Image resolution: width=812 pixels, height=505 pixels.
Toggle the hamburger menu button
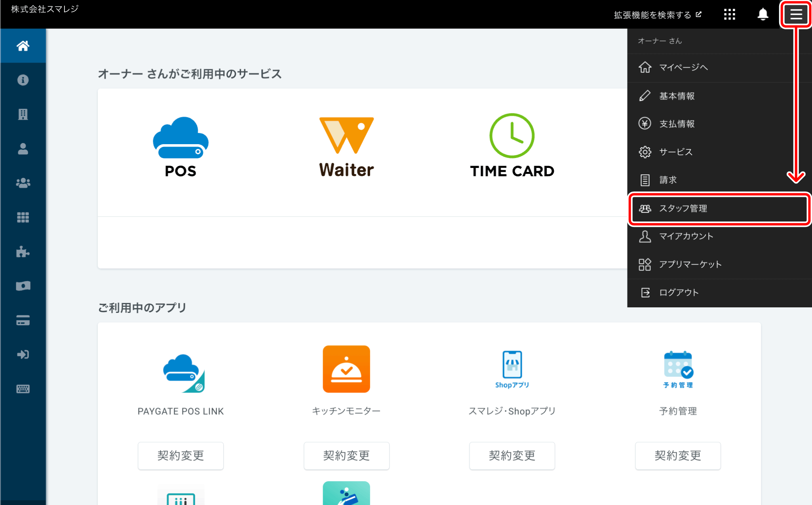pyautogui.click(x=796, y=15)
